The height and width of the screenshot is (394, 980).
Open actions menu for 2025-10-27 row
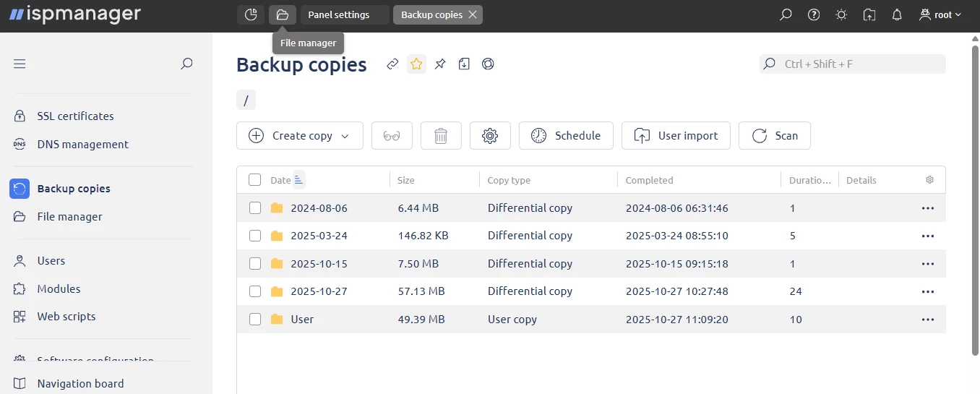click(928, 291)
